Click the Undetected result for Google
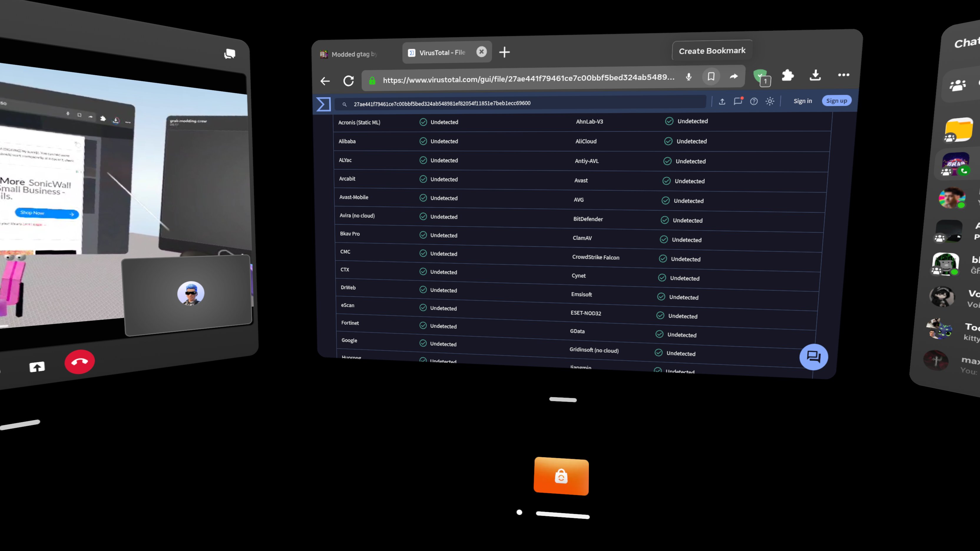 (438, 344)
